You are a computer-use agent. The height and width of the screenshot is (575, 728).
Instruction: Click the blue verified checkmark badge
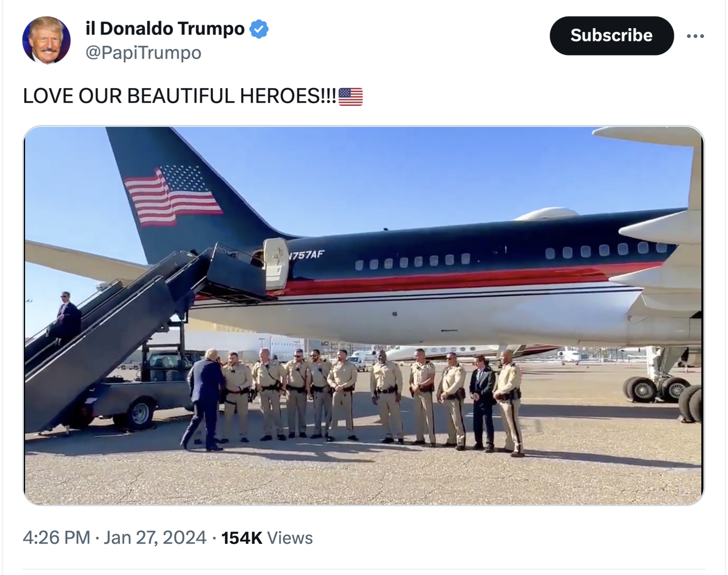[x=259, y=29]
